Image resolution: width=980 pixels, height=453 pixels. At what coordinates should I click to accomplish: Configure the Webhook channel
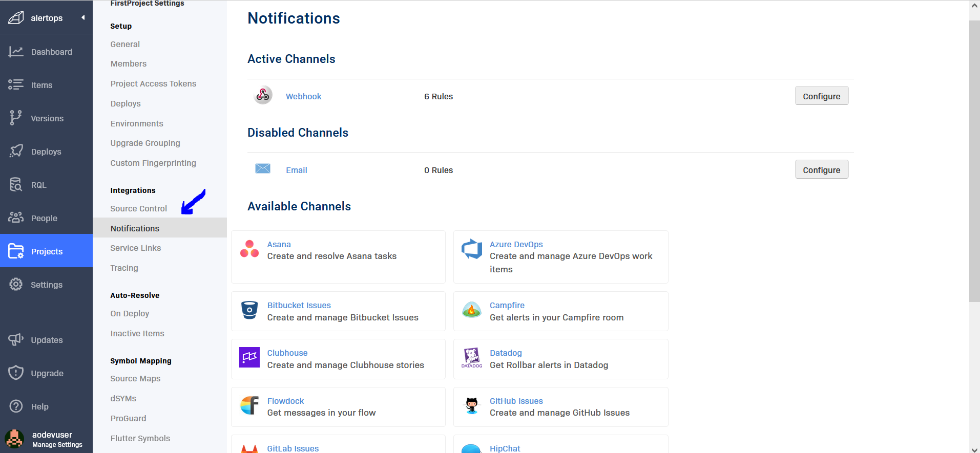point(821,96)
